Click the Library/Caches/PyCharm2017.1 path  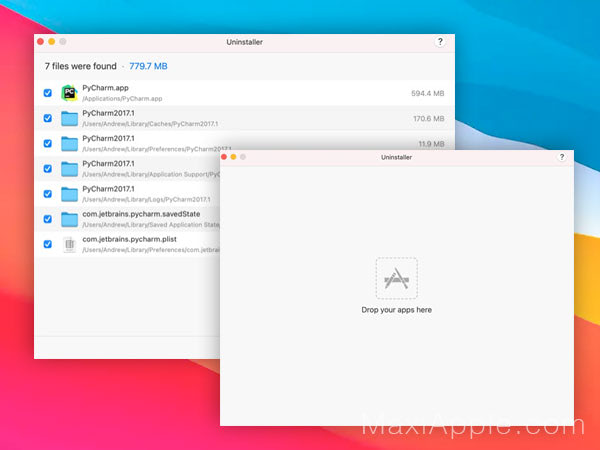tap(150, 124)
